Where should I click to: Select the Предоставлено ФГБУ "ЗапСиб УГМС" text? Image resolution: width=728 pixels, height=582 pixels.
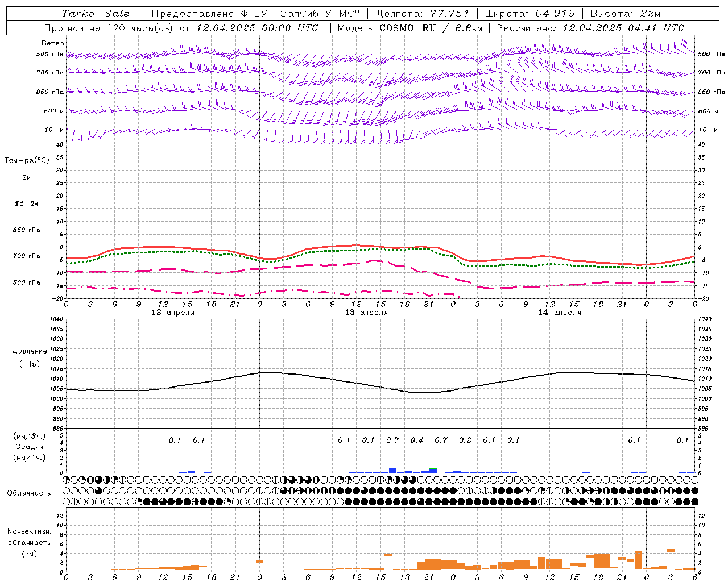pyautogui.click(x=256, y=14)
